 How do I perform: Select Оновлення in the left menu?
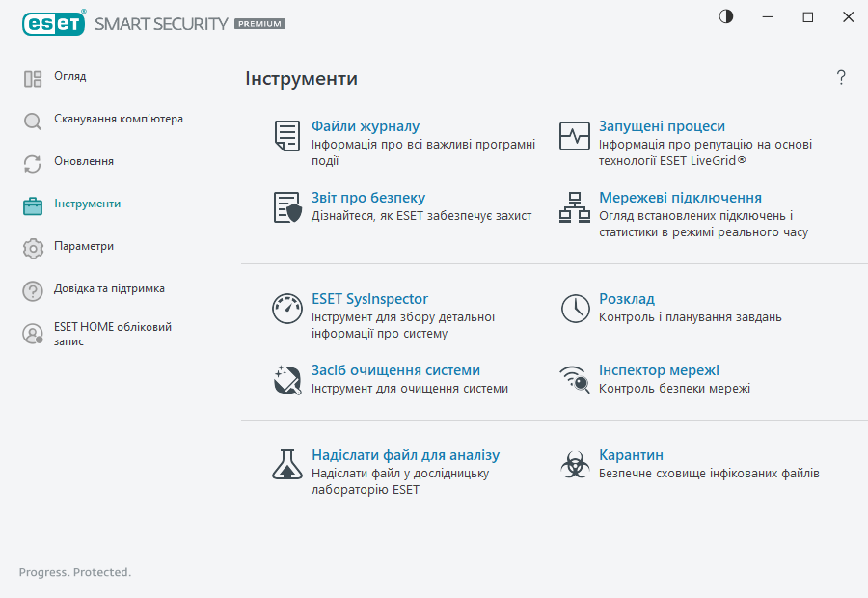click(83, 162)
